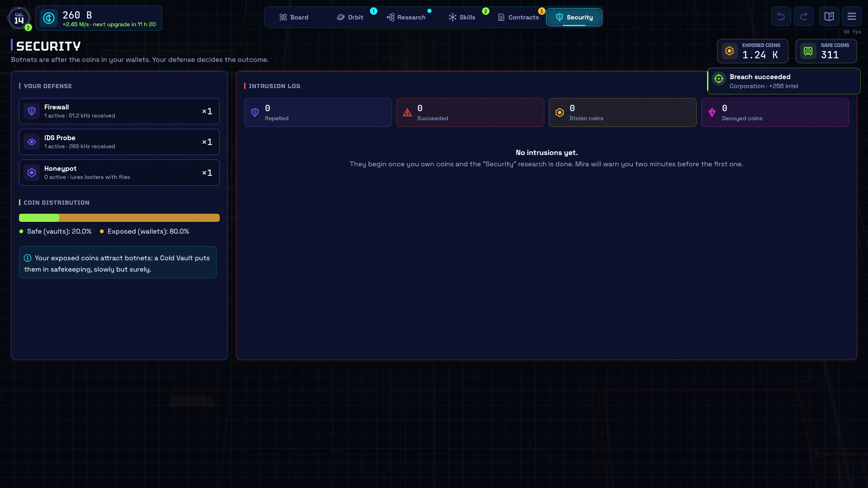Click the level 14 badge

click(x=19, y=19)
